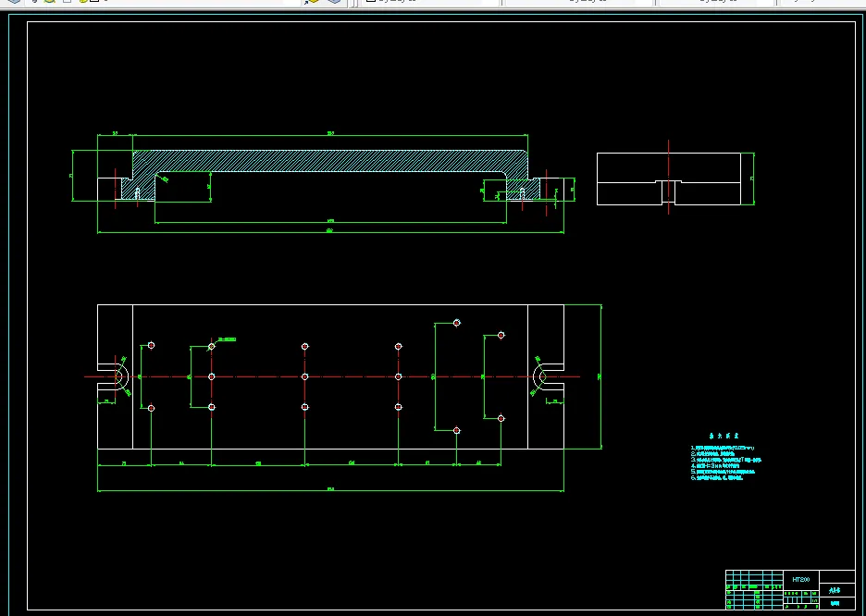Select technical requirement line numbered 3
Viewport: 866px width, 616px height.
coord(726,460)
